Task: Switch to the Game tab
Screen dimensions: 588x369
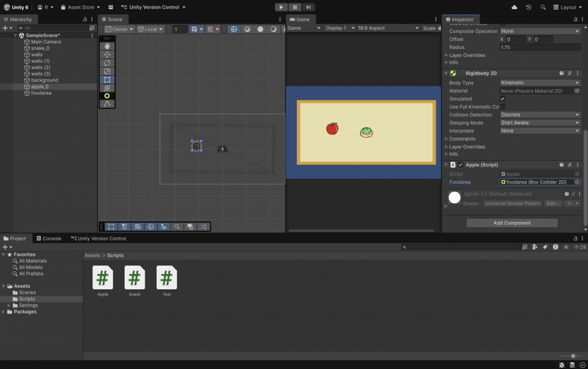Action: (300, 20)
